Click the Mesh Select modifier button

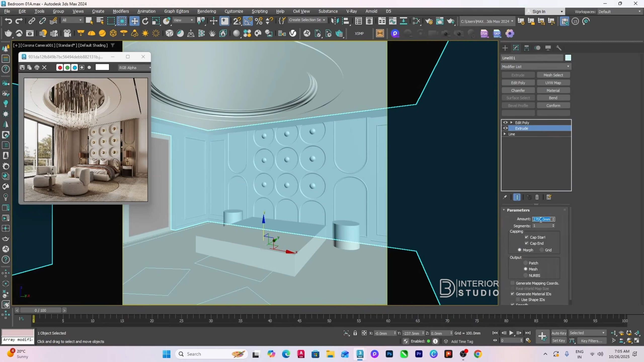tap(553, 75)
